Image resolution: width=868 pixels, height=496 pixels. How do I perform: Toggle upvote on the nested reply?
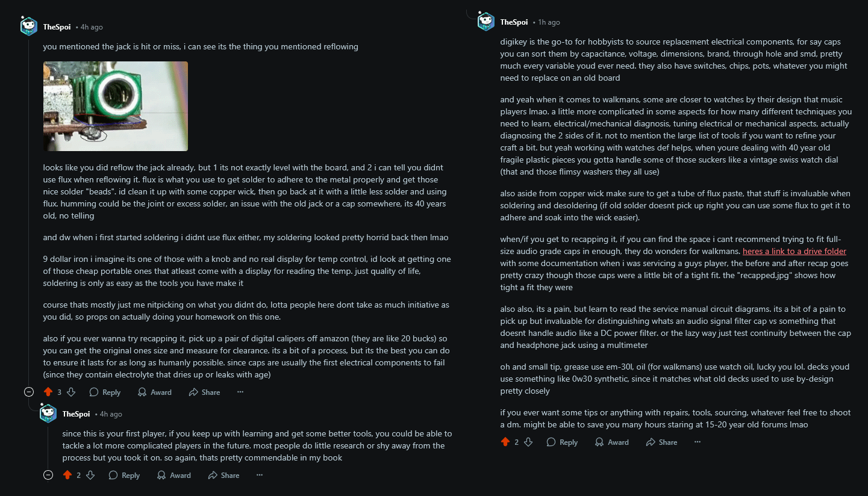68,475
